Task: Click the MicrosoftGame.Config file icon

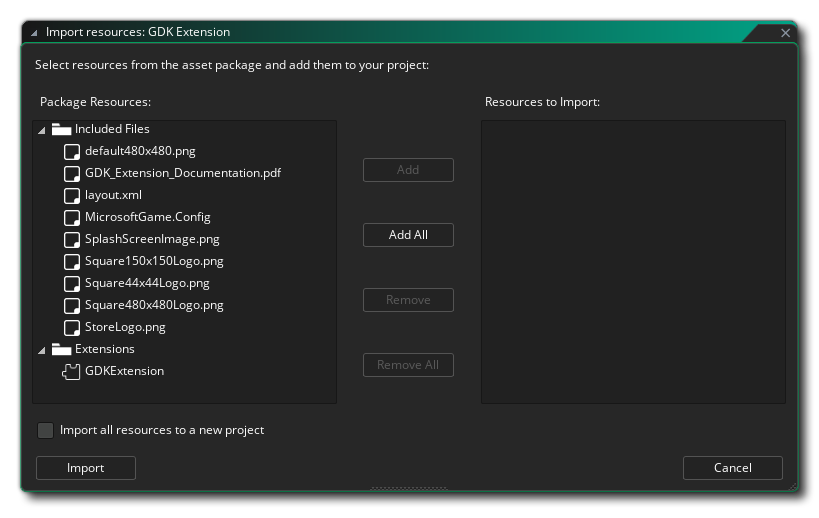Action: coord(71,217)
